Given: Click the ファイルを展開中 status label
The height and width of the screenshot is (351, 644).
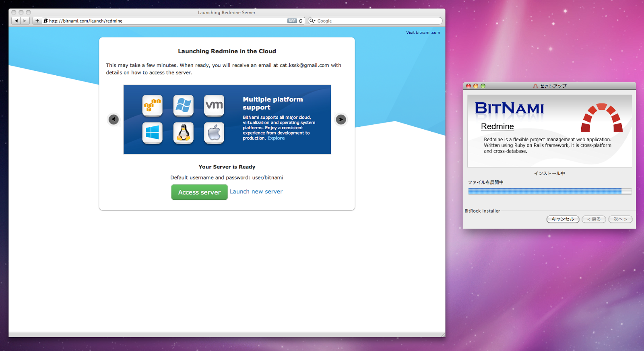Looking at the screenshot, I should click(x=485, y=182).
